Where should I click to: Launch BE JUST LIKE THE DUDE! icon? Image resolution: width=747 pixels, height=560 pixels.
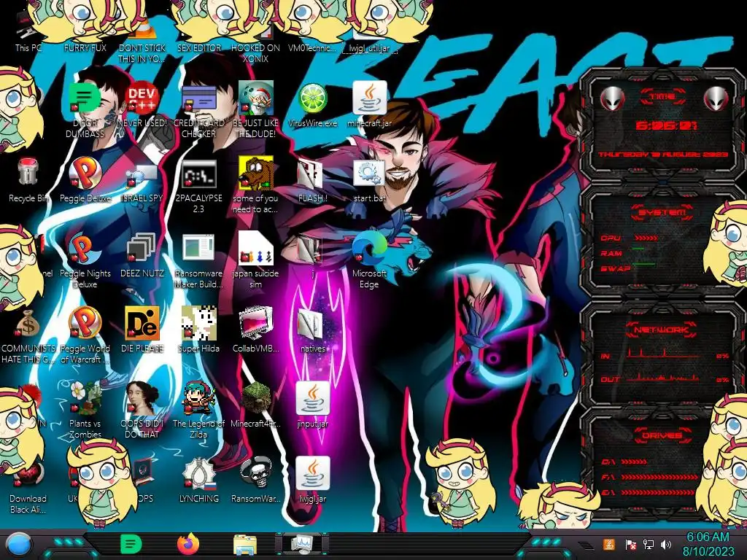[x=256, y=98]
